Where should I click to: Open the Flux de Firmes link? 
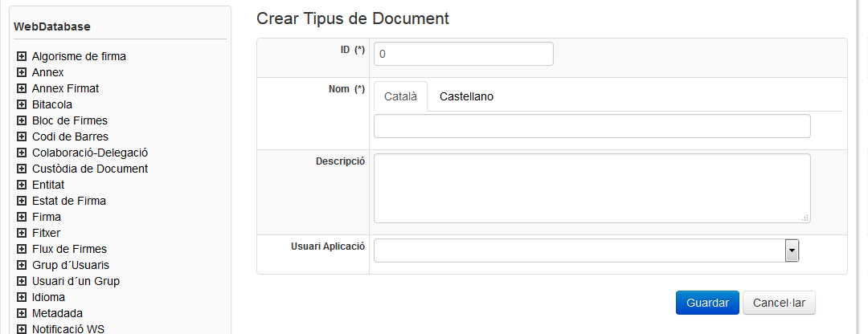click(x=69, y=249)
